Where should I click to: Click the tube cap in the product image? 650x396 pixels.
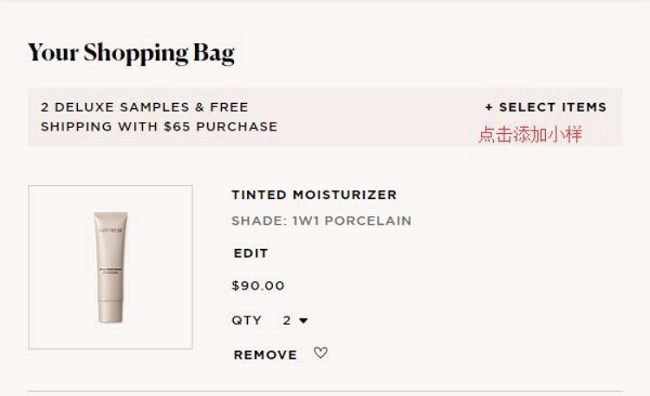point(110,311)
